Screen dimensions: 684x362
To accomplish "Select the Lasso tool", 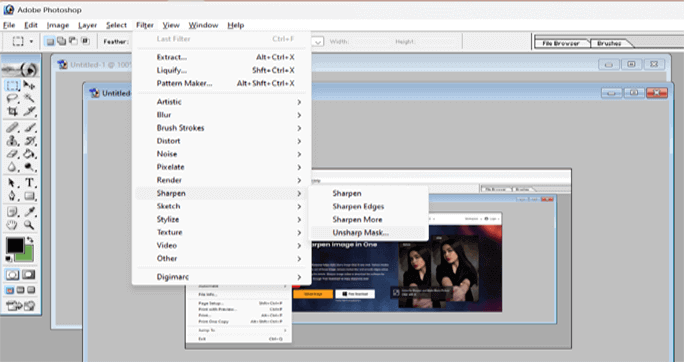I will [x=13, y=99].
